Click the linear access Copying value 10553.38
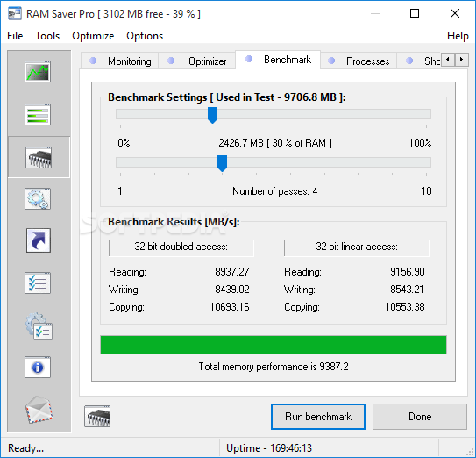Image resolution: width=476 pixels, height=458 pixels. [405, 307]
